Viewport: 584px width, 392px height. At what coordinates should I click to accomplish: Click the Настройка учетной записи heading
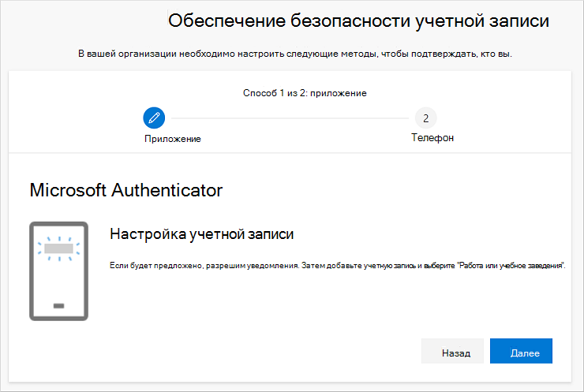202,234
